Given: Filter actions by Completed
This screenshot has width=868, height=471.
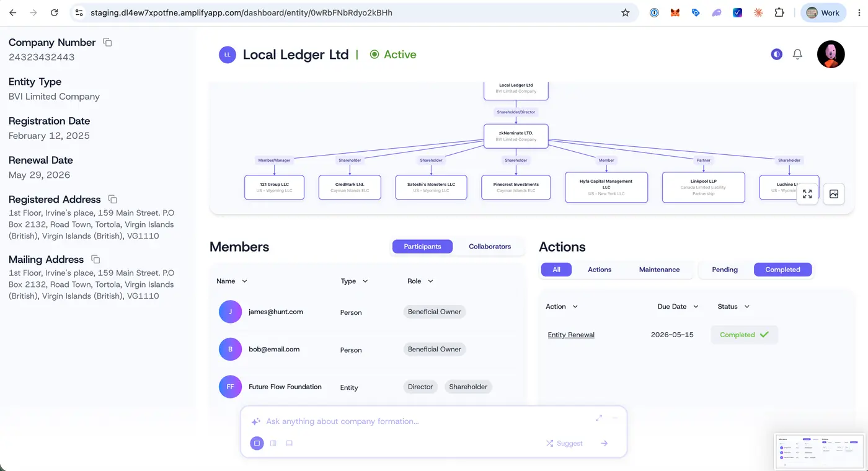Looking at the screenshot, I should click(x=782, y=270).
